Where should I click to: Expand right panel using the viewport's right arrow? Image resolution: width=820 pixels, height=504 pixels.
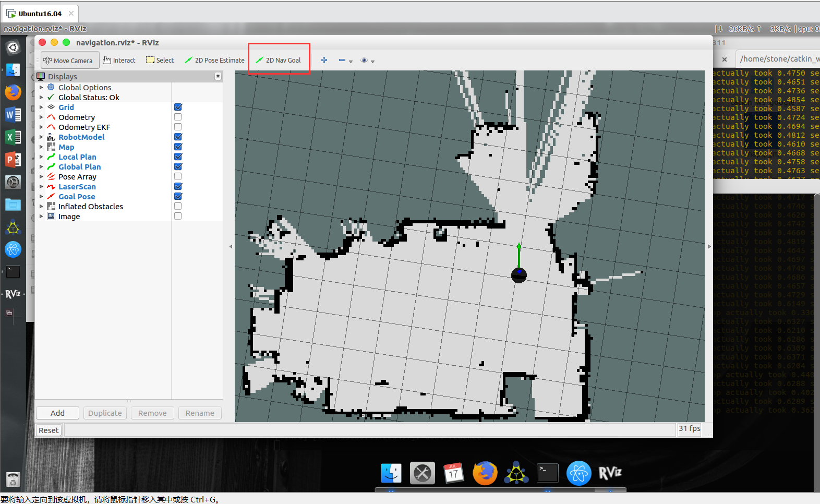pyautogui.click(x=709, y=246)
